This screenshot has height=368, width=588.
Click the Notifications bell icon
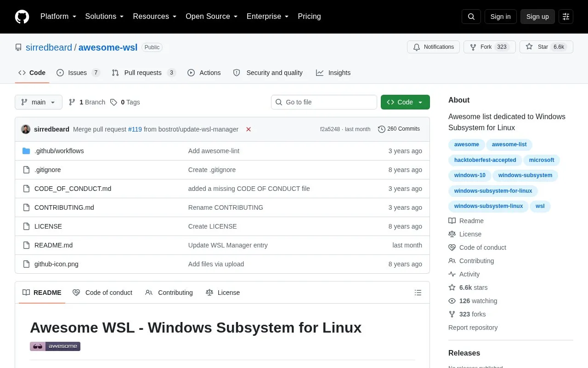pos(417,47)
